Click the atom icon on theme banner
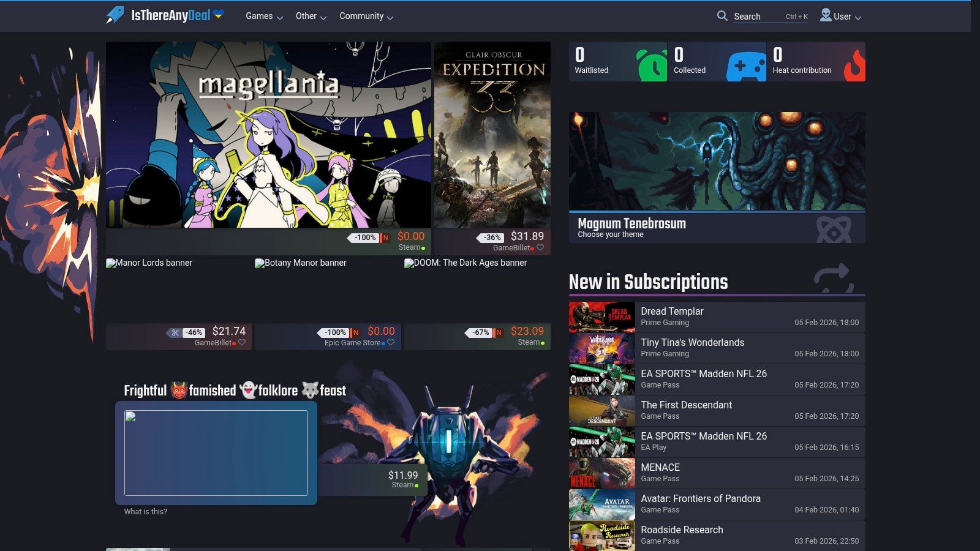 coord(834,230)
